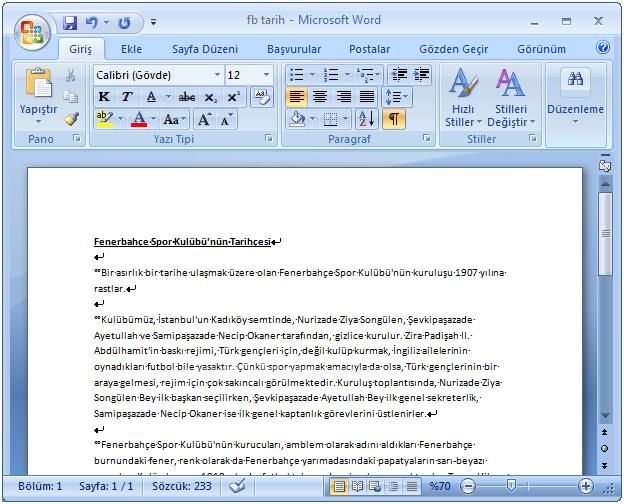624x504 pixels.
Task: Open the Word help icon
Action: tap(603, 48)
